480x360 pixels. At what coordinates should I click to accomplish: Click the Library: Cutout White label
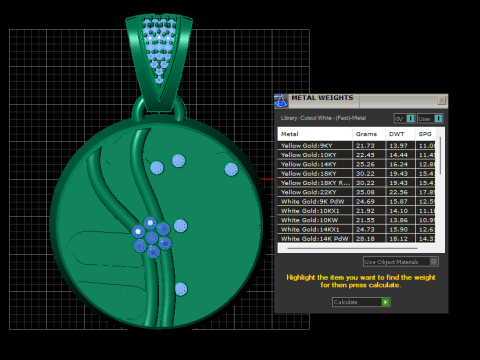pos(323,118)
